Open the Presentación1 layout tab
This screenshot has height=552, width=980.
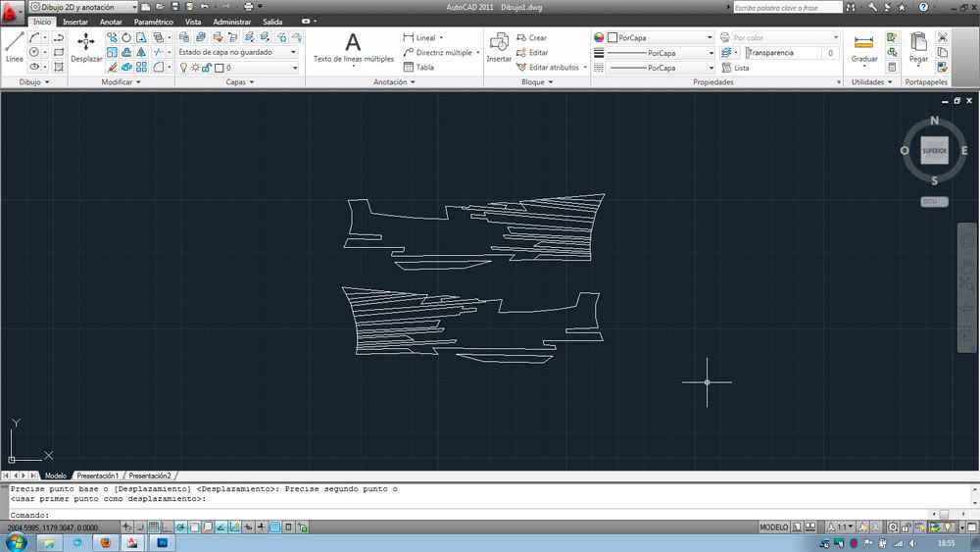point(97,476)
